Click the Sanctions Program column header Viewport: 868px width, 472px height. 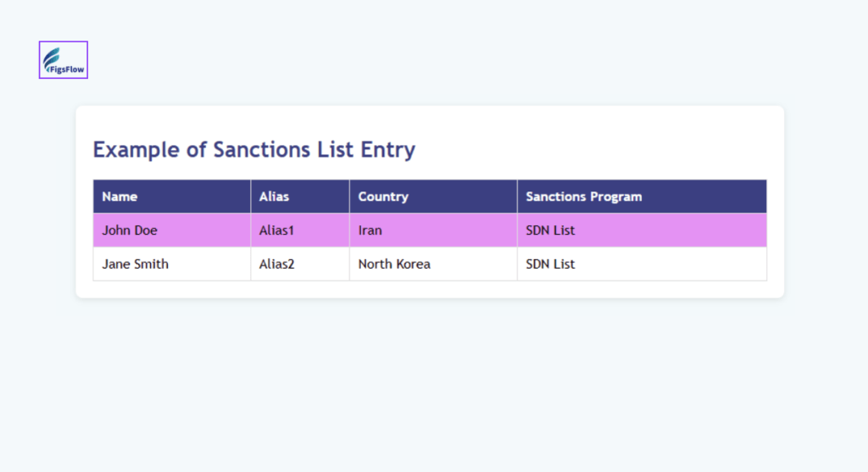click(x=583, y=197)
